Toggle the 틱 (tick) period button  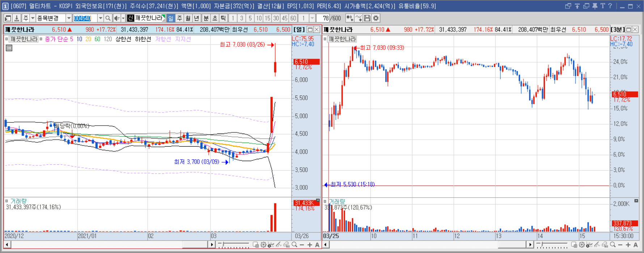223,18
